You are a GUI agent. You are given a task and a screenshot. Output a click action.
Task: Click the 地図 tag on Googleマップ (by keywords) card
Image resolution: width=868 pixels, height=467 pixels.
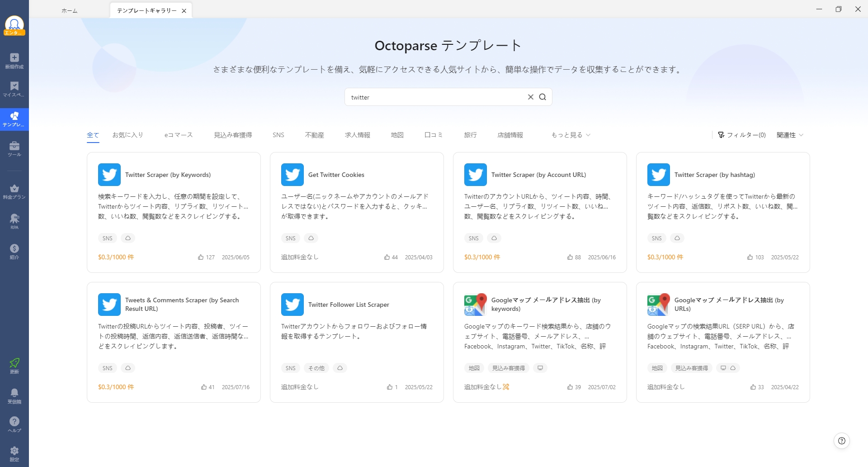(474, 368)
